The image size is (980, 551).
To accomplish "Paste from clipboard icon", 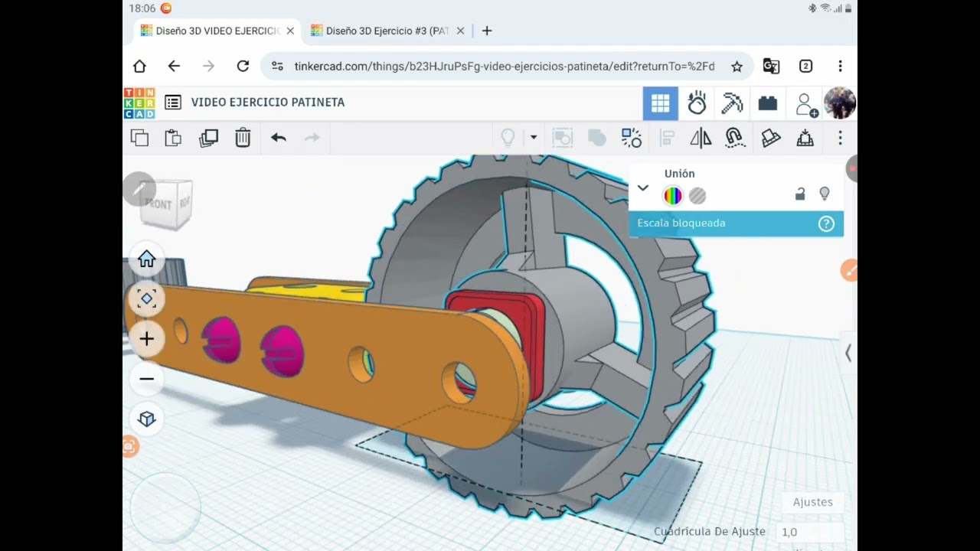I will click(x=173, y=138).
